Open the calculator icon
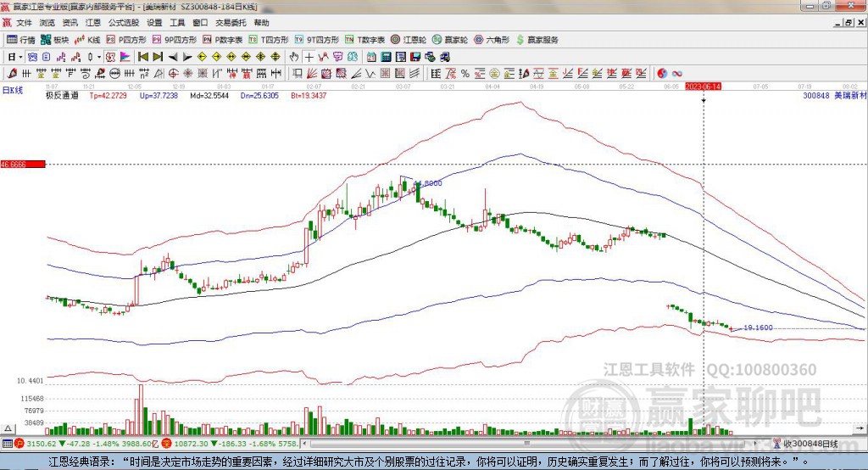The width and height of the screenshot is (868, 470). (387, 57)
